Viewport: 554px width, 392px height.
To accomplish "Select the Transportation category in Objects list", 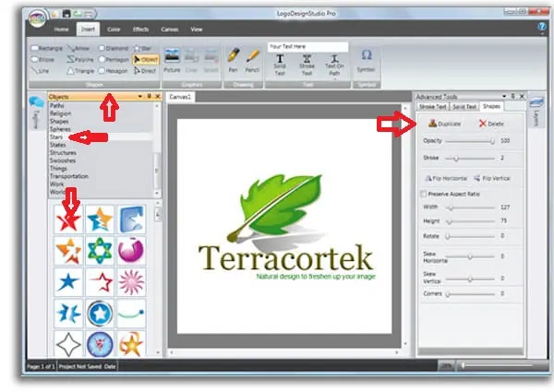I will 101,176.
